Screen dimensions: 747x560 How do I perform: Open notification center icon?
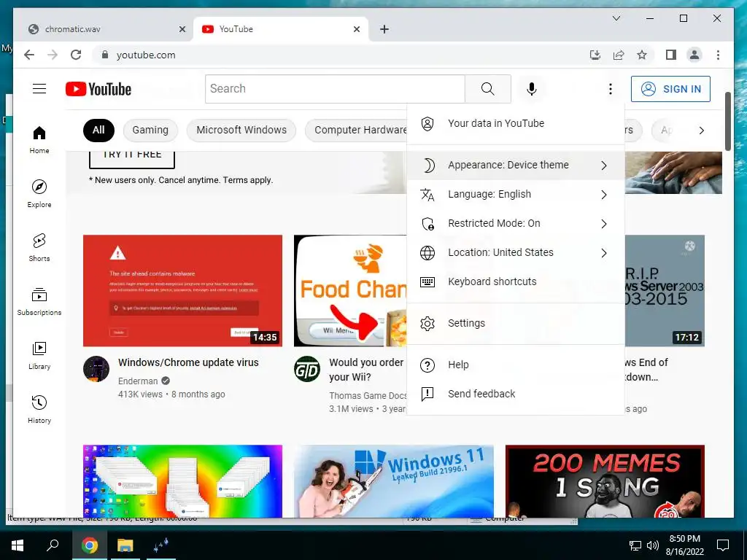click(x=723, y=545)
